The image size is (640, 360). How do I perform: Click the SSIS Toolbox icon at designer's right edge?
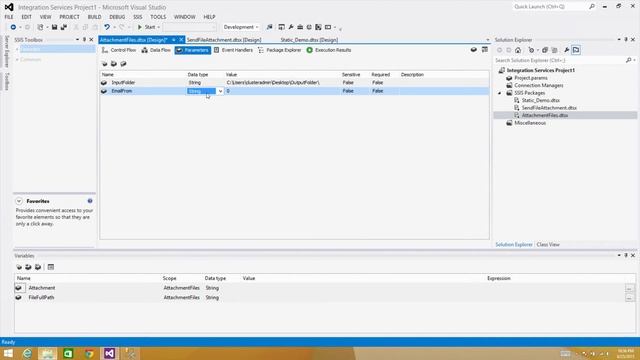tap(484, 50)
